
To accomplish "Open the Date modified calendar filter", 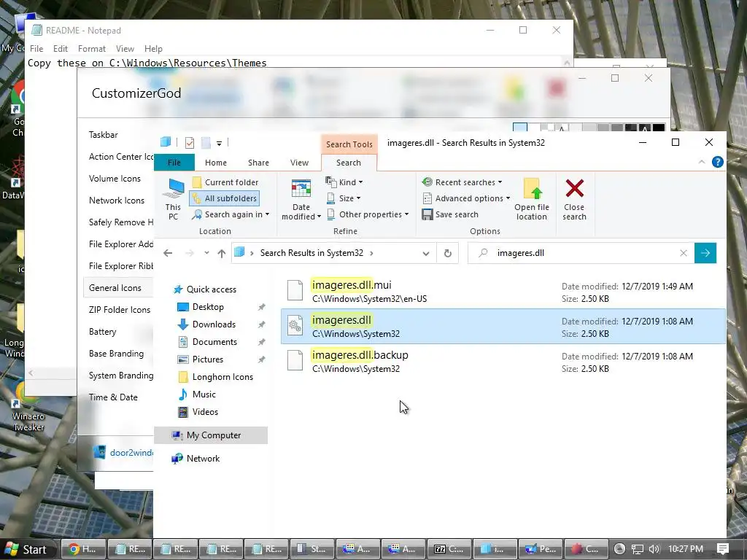I will (301, 199).
